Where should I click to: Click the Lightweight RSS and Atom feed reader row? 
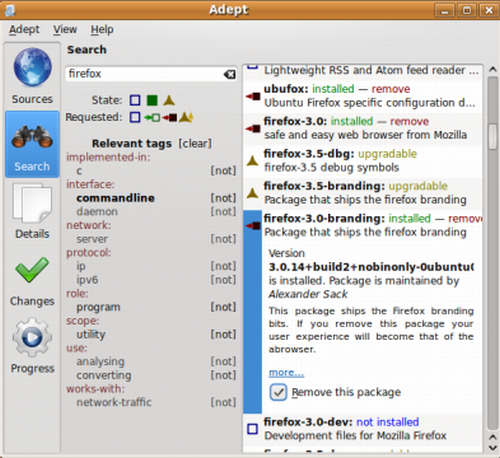(363, 71)
